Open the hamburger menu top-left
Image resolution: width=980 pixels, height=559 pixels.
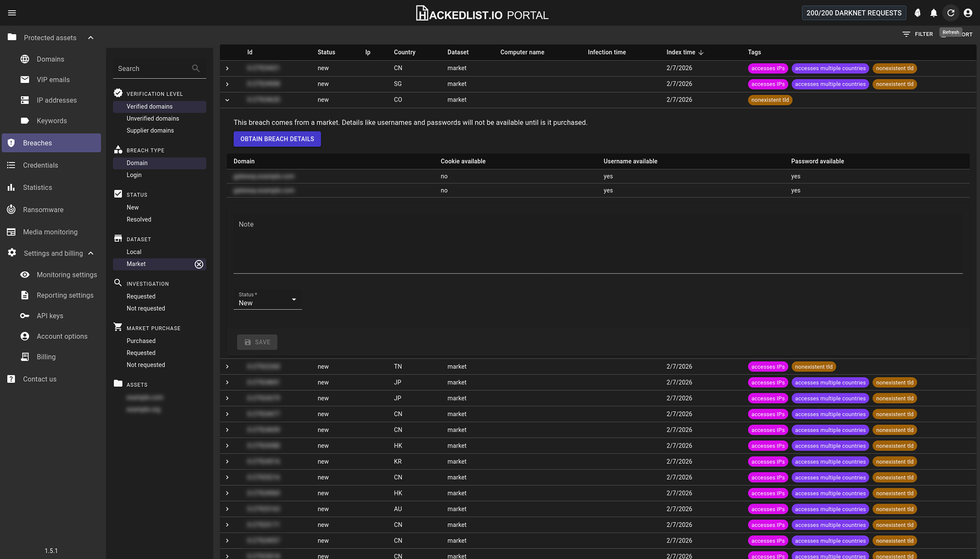pyautogui.click(x=12, y=13)
